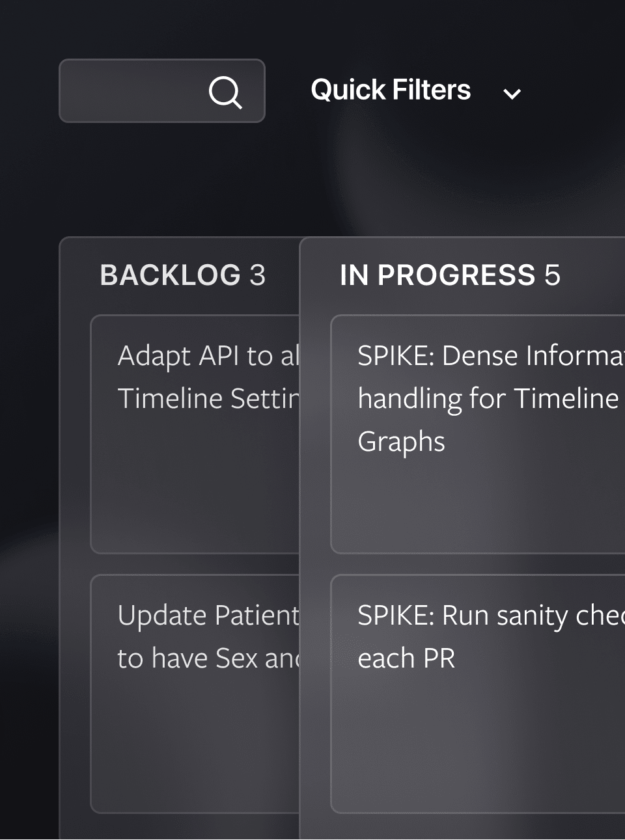Expand the chevron beside Quick Filters

coord(512,94)
